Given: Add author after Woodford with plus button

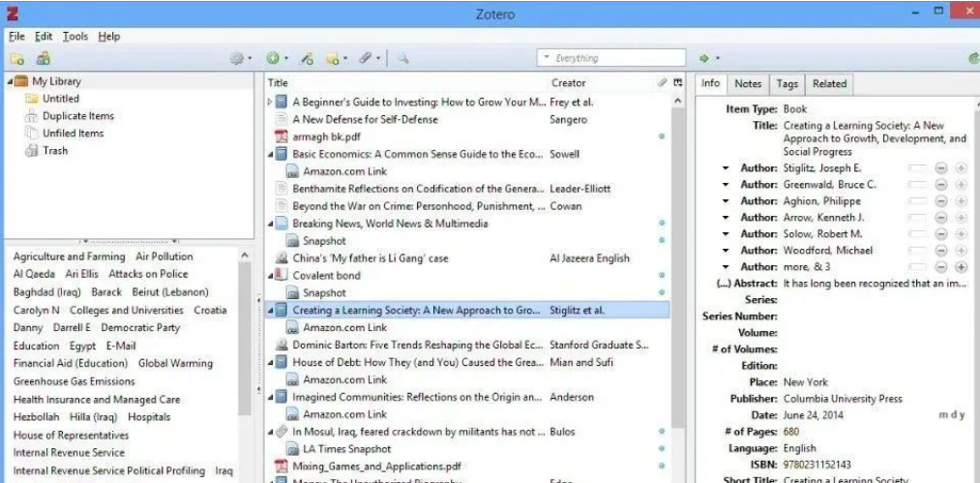Looking at the screenshot, I should 962,251.
